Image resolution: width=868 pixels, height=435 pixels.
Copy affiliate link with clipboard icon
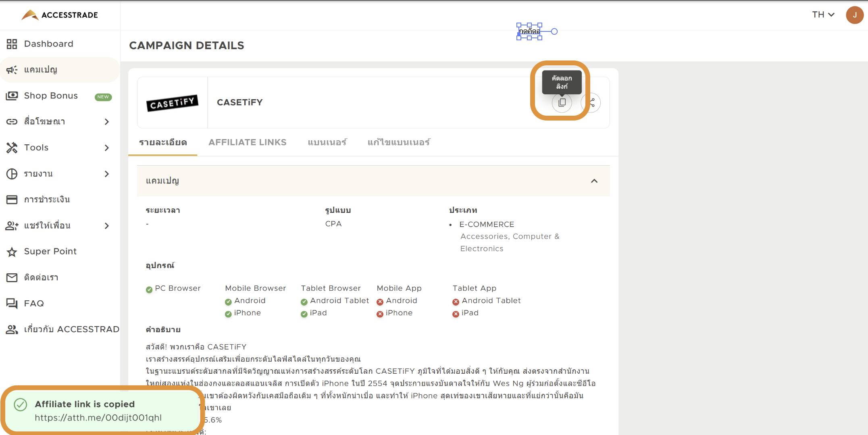click(562, 102)
